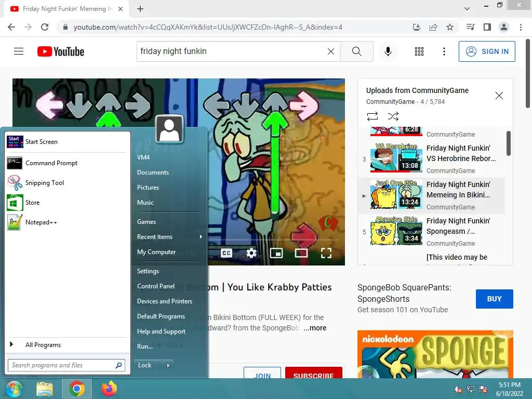
Task: Click the YouTube logo
Action: (61, 51)
